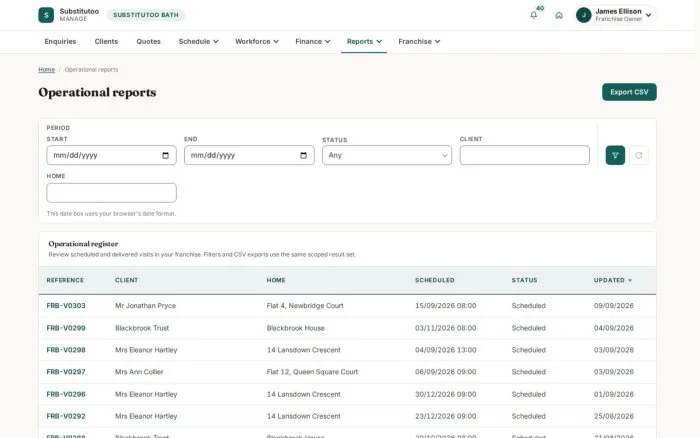This screenshot has width=700, height=438.
Task: Go to the Quotes tab
Action: coord(148,42)
